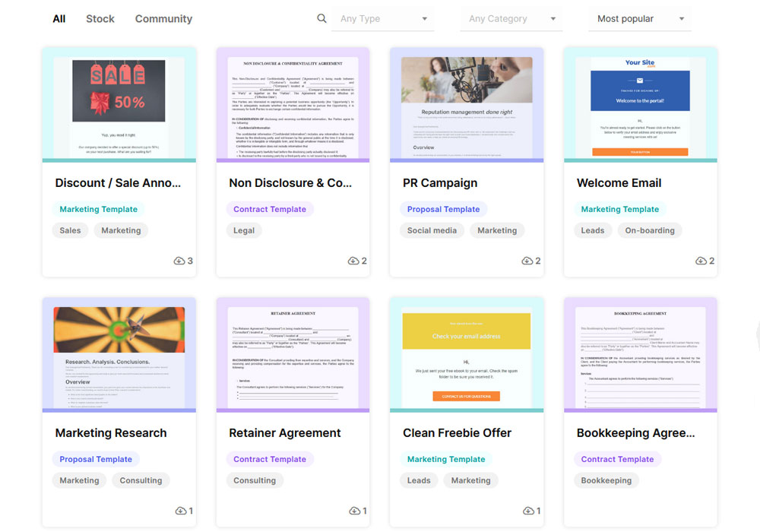Click download icon on Discount / Sale card

(x=179, y=261)
